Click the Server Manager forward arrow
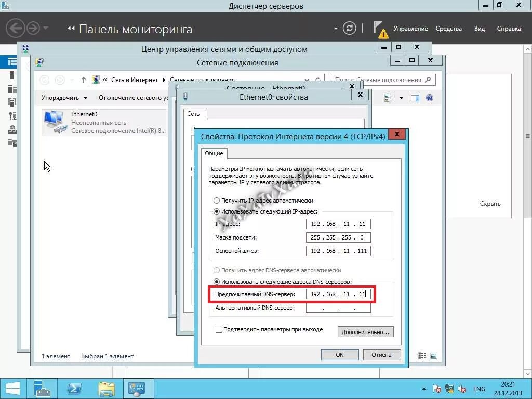Image resolution: width=532 pixels, height=399 pixels. tap(33, 28)
